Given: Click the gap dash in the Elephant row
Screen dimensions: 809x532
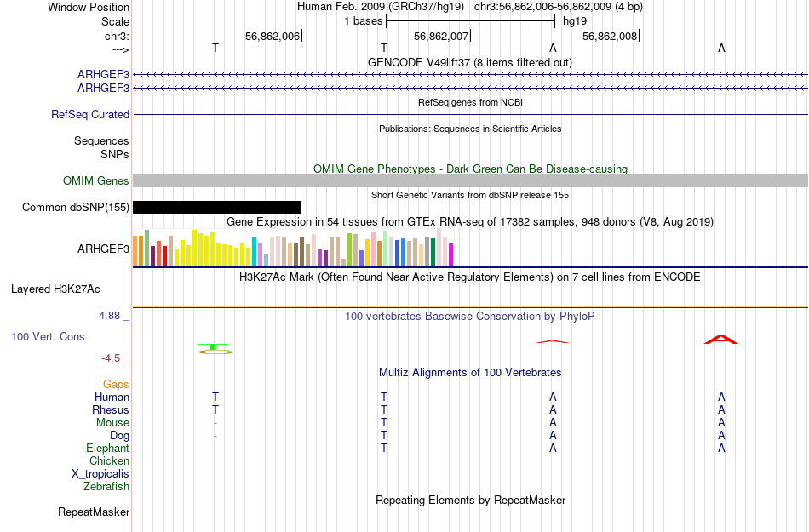Looking at the screenshot, I should pos(215,449).
